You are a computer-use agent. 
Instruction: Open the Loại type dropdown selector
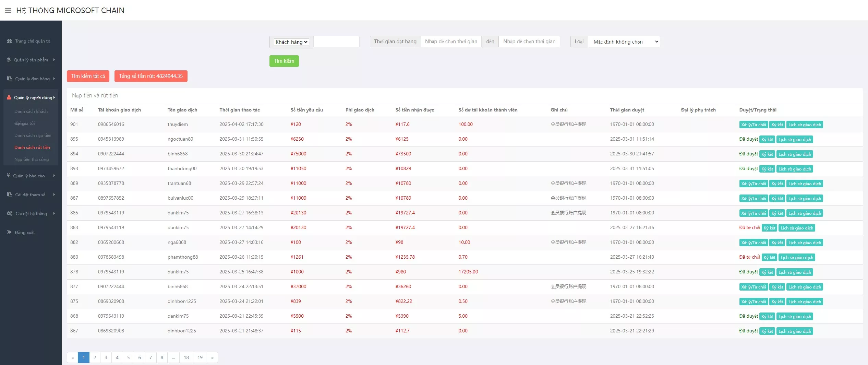(x=624, y=42)
